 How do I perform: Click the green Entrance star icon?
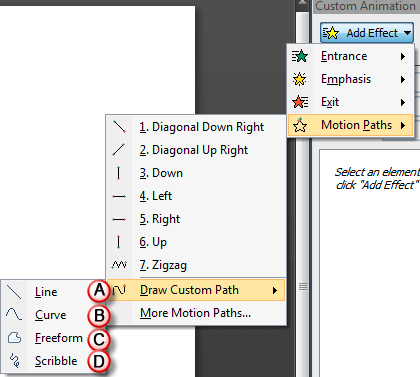[x=300, y=56]
